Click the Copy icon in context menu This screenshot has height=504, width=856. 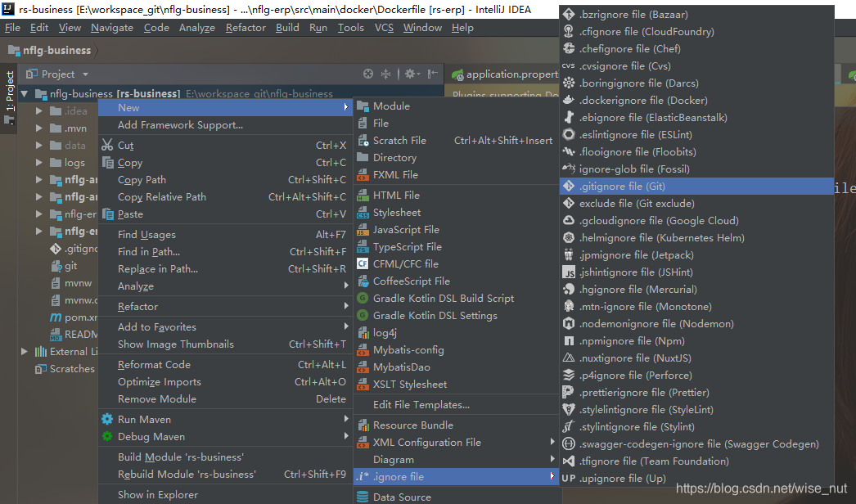107,163
